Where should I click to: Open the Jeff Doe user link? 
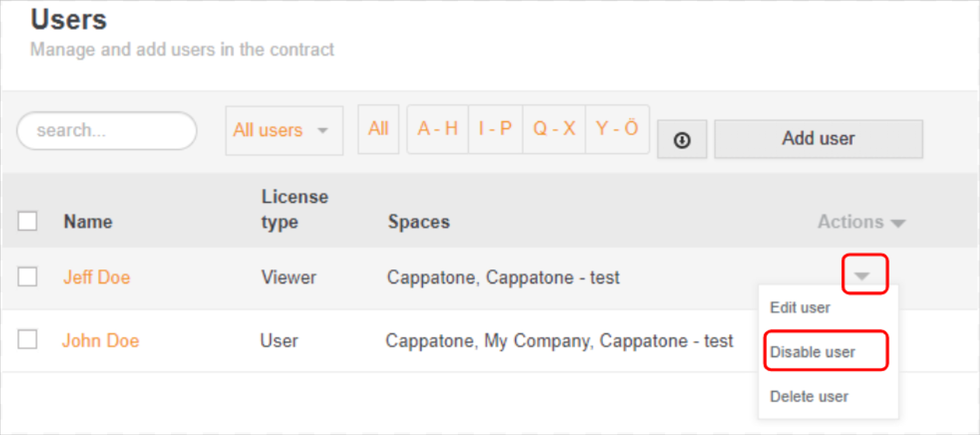pos(97,277)
